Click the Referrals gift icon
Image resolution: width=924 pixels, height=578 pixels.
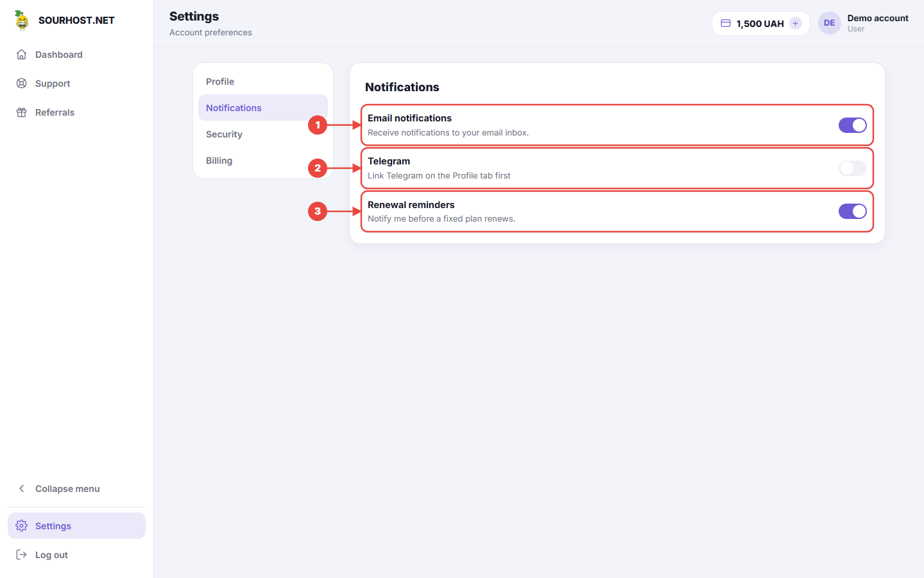[x=22, y=112]
